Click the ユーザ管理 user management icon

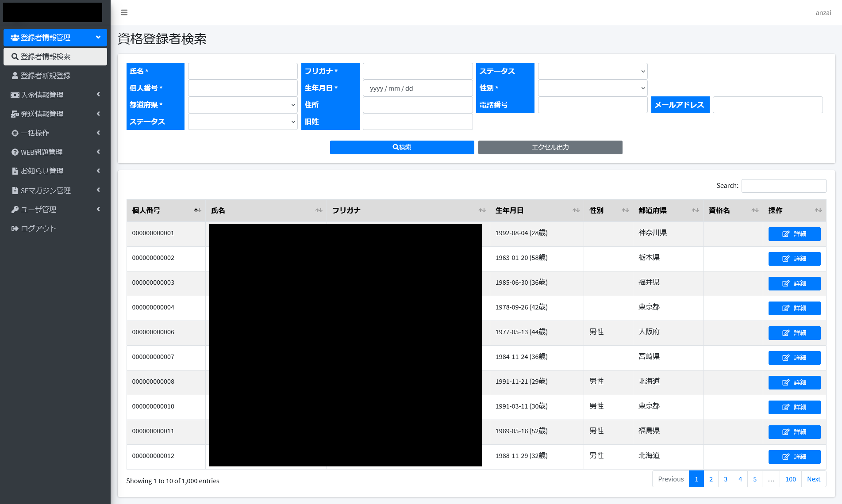(15, 209)
